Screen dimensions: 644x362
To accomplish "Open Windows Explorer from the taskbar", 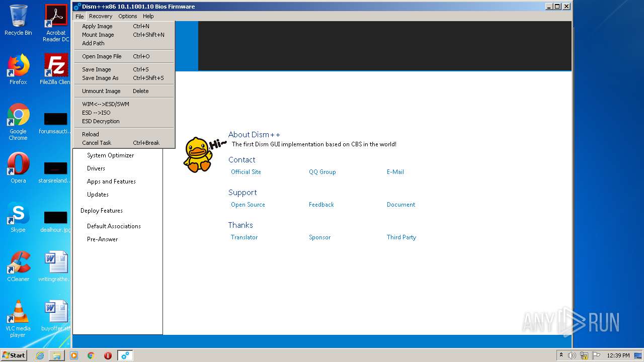I will [x=57, y=355].
